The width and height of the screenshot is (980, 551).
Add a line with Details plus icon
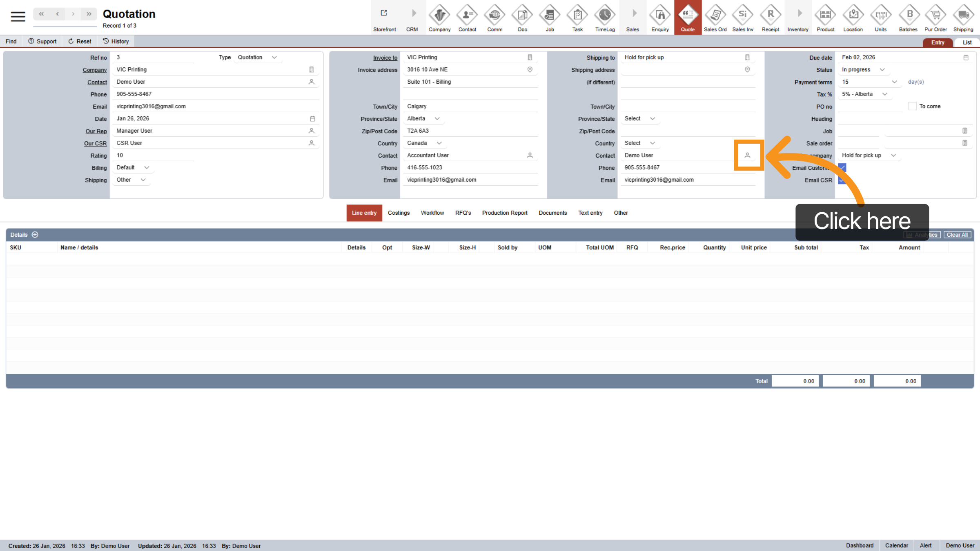tap(35, 235)
